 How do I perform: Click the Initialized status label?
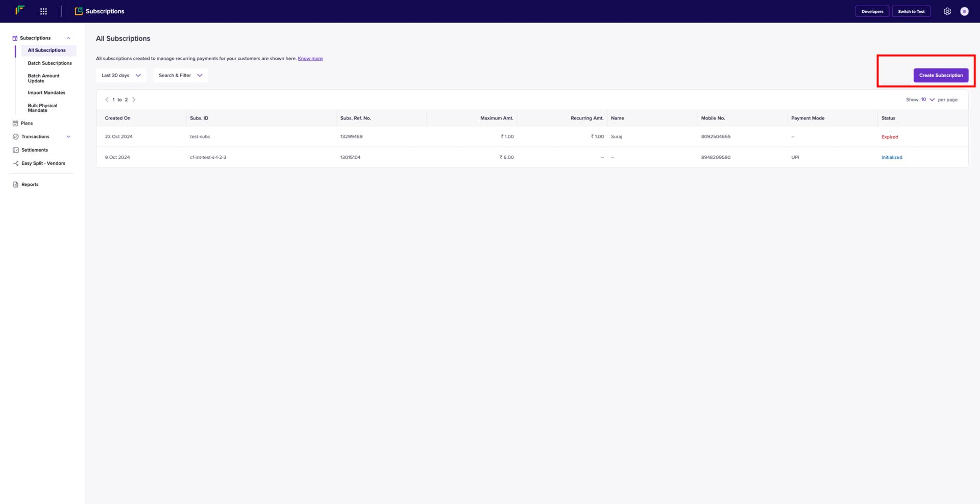point(892,157)
